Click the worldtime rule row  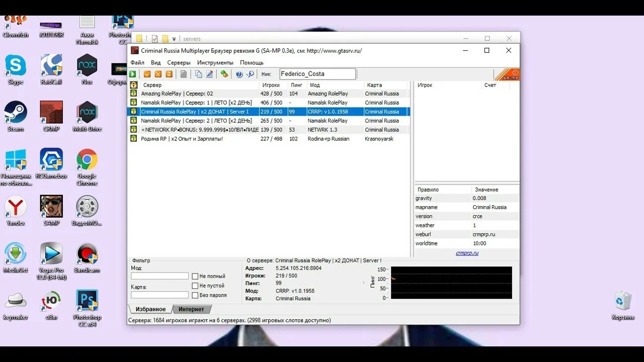[x=467, y=243]
